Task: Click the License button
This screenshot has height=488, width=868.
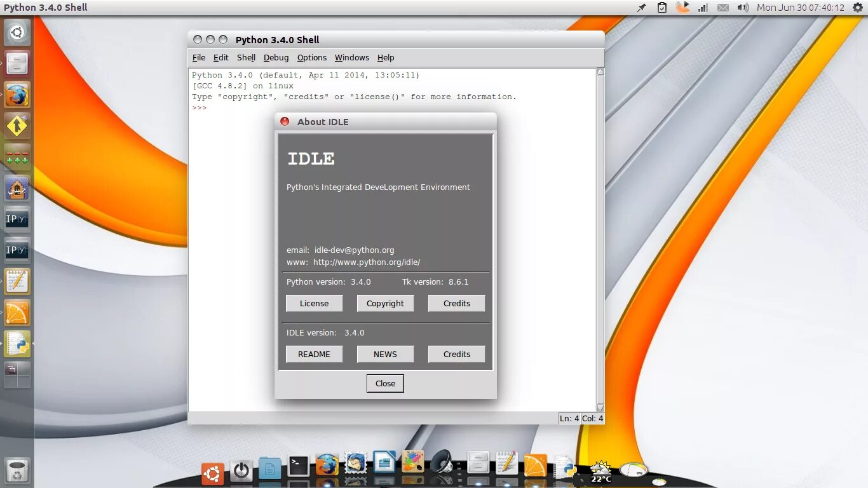Action: 315,303
